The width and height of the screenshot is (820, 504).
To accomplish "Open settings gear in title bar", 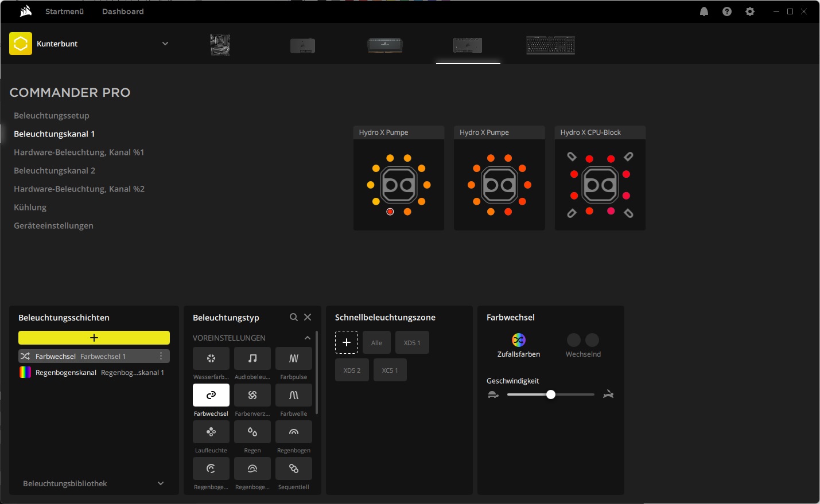I will 750,11.
